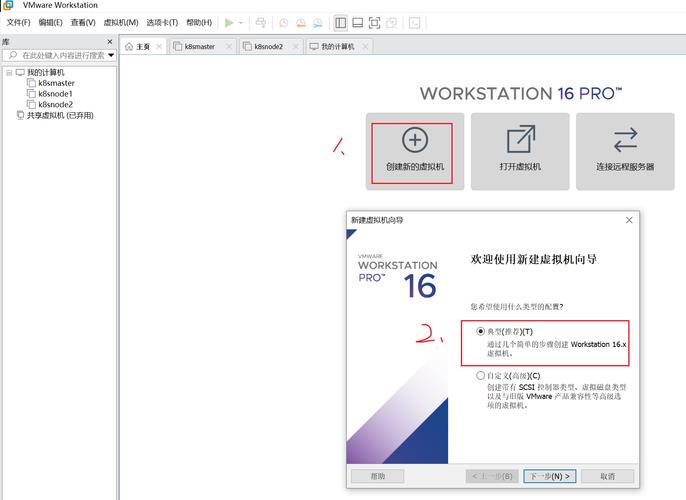Image resolution: width=686 pixels, height=500 pixels.
Task: Select k8smaster in the library tree
Action: pos(56,83)
